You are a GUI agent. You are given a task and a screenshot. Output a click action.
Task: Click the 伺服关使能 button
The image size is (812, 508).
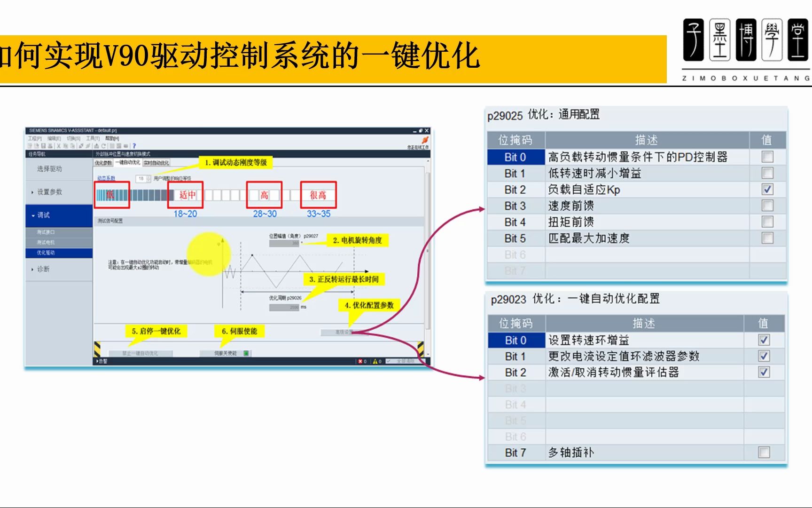click(x=226, y=353)
